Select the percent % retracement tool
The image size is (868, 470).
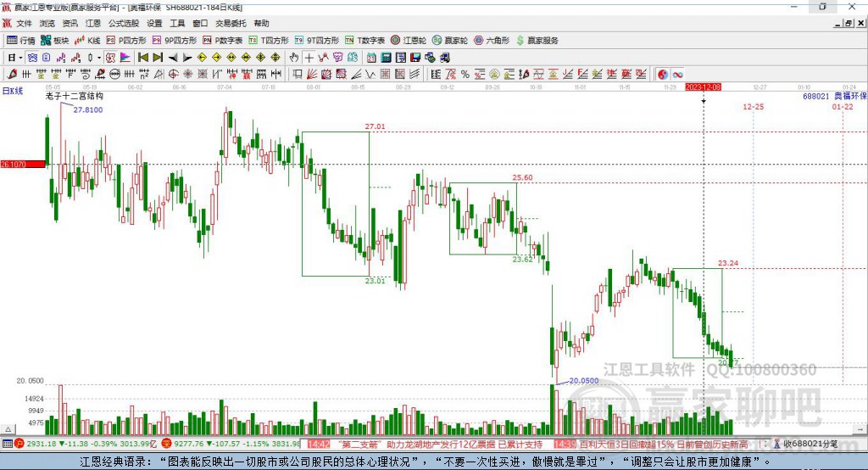click(x=465, y=75)
